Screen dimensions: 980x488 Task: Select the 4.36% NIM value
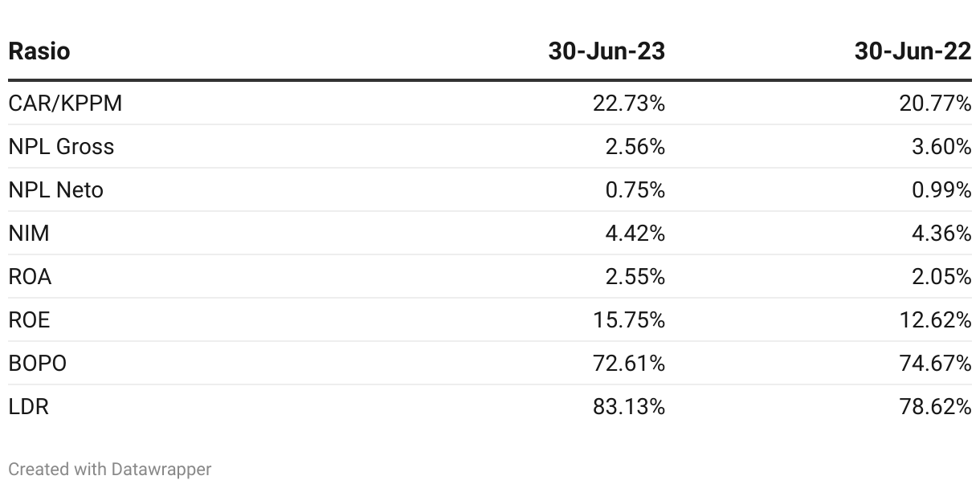pyautogui.click(x=942, y=234)
